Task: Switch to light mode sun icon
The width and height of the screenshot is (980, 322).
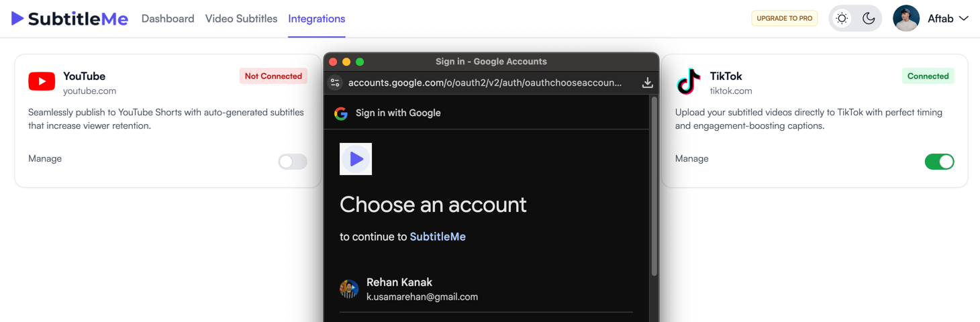Action: tap(842, 19)
